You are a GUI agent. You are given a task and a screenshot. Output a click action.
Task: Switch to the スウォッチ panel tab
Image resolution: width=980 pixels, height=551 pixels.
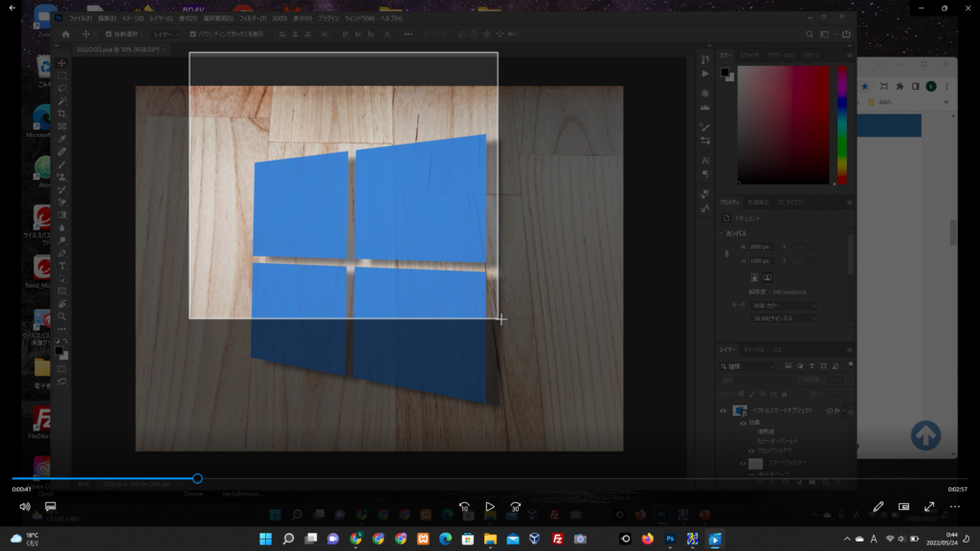(748, 55)
